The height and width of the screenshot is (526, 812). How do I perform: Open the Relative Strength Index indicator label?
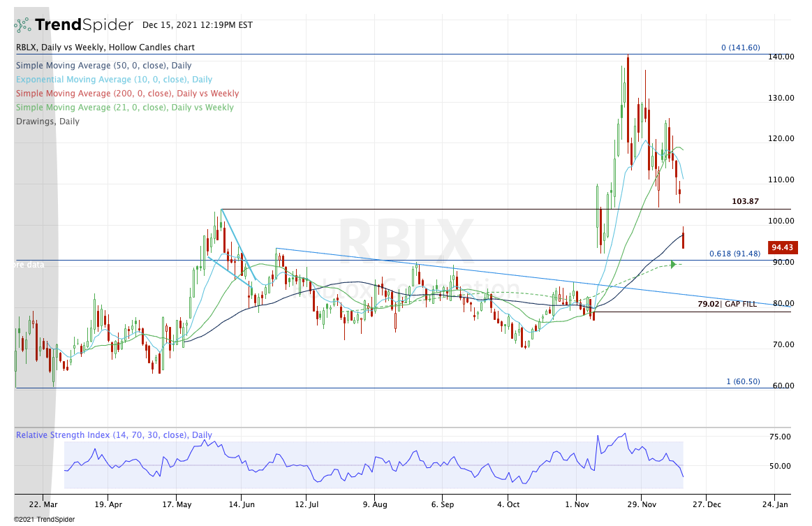(x=113, y=435)
